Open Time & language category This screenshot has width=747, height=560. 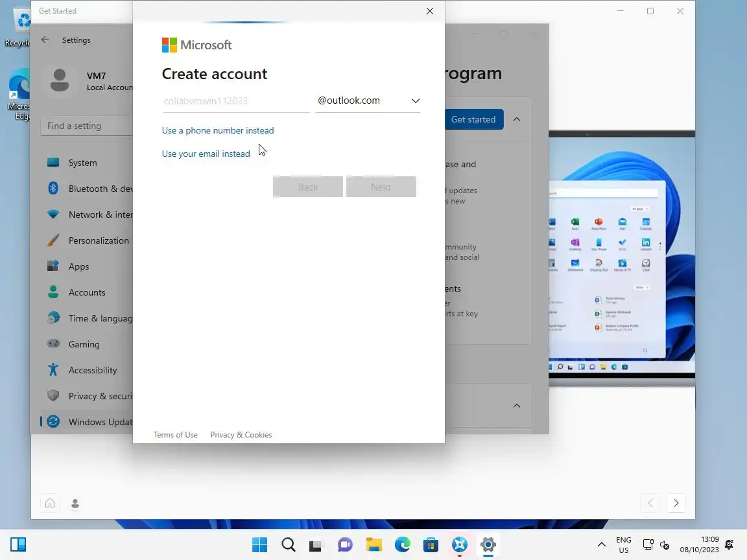[87, 319]
